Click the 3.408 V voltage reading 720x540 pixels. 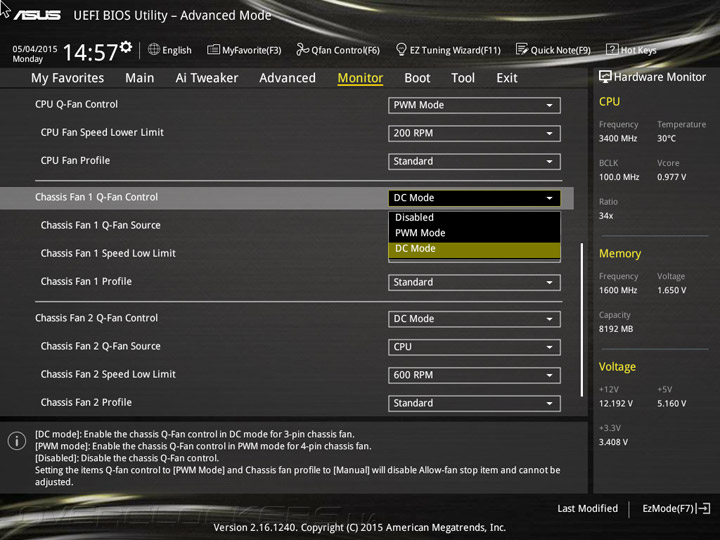coord(613,442)
